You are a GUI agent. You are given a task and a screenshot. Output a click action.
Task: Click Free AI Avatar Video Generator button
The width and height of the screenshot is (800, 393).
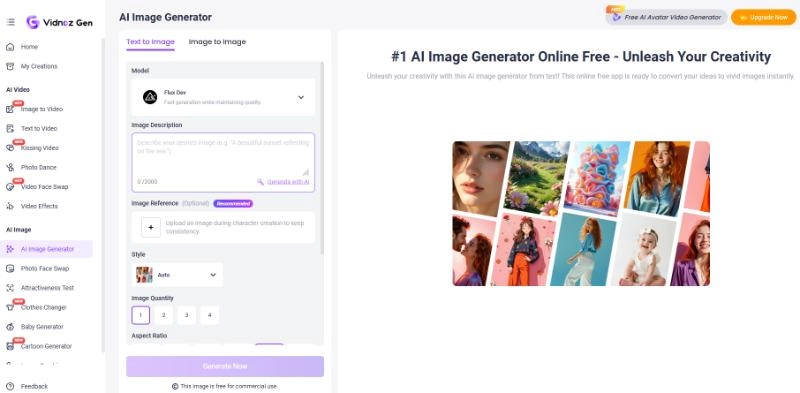coord(666,17)
